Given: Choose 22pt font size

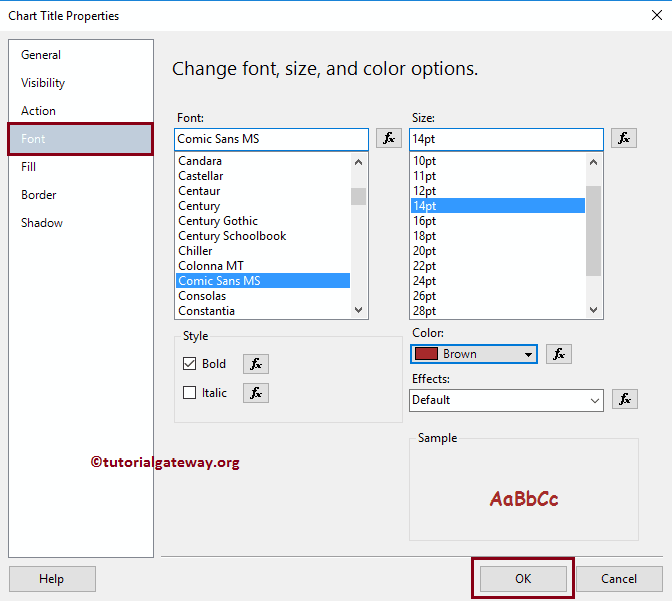Looking at the screenshot, I should click(x=498, y=266).
